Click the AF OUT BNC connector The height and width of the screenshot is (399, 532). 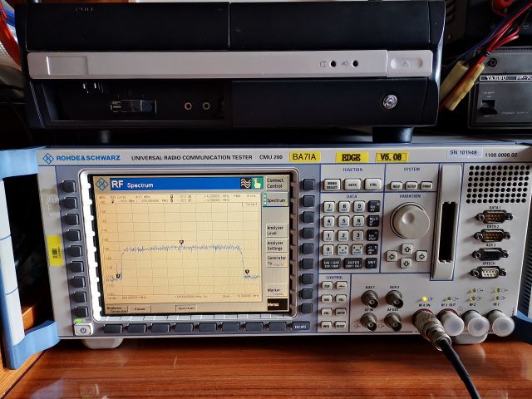click(x=393, y=322)
